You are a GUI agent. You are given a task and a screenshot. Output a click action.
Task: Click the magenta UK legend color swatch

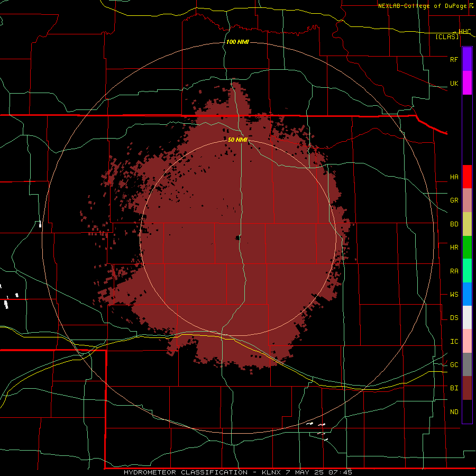pyautogui.click(x=467, y=83)
